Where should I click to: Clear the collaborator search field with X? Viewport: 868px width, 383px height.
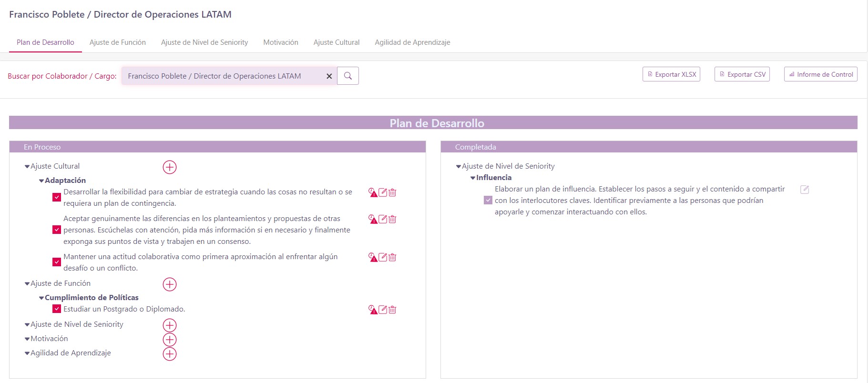[329, 76]
